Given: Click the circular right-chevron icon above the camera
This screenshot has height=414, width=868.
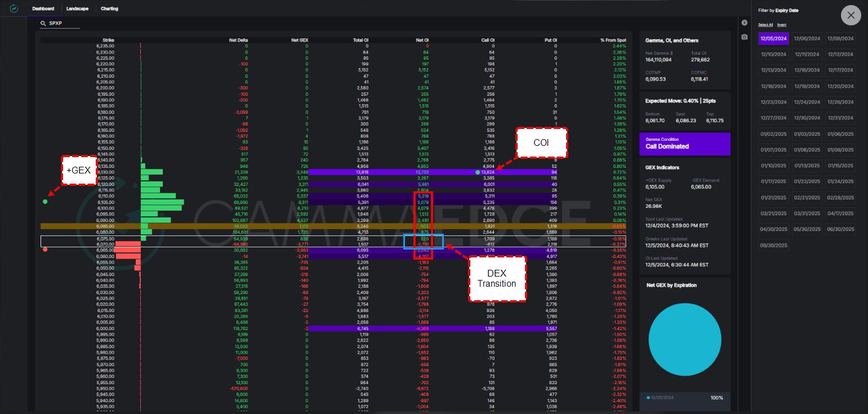Looking at the screenshot, I should pos(745,23).
